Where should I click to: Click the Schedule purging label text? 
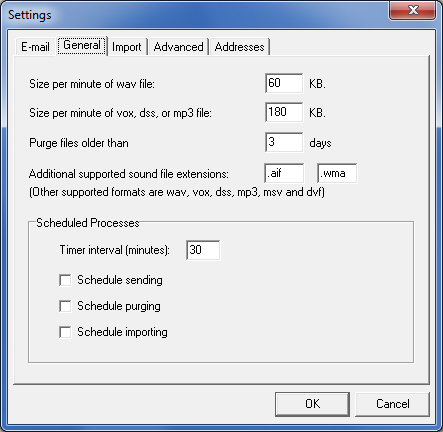coord(119,306)
